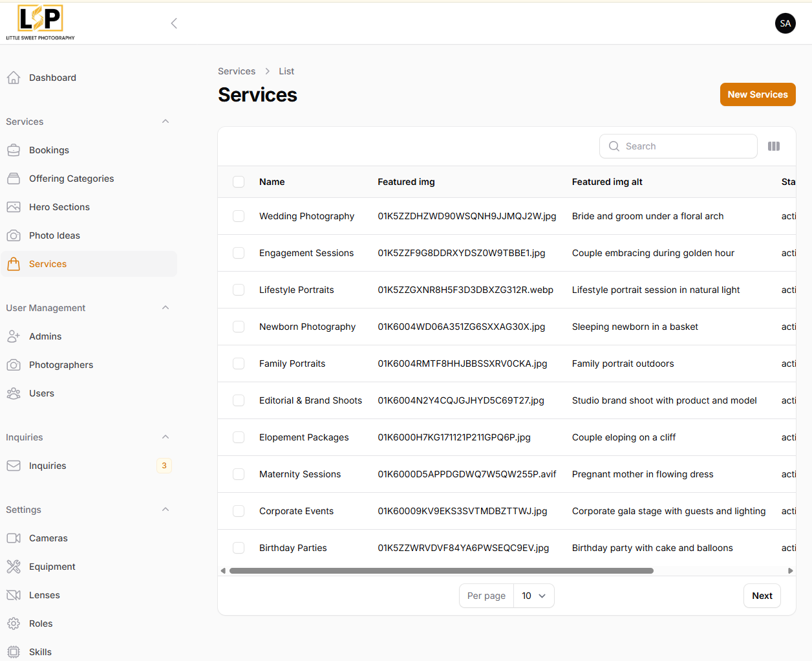Toggle table columns with the column icon

point(774,146)
